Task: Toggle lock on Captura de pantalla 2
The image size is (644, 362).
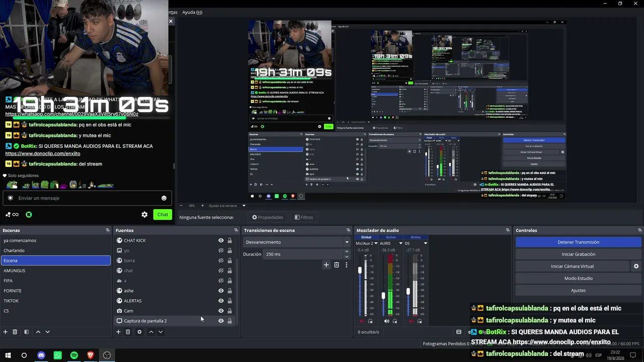Action: coord(230,321)
